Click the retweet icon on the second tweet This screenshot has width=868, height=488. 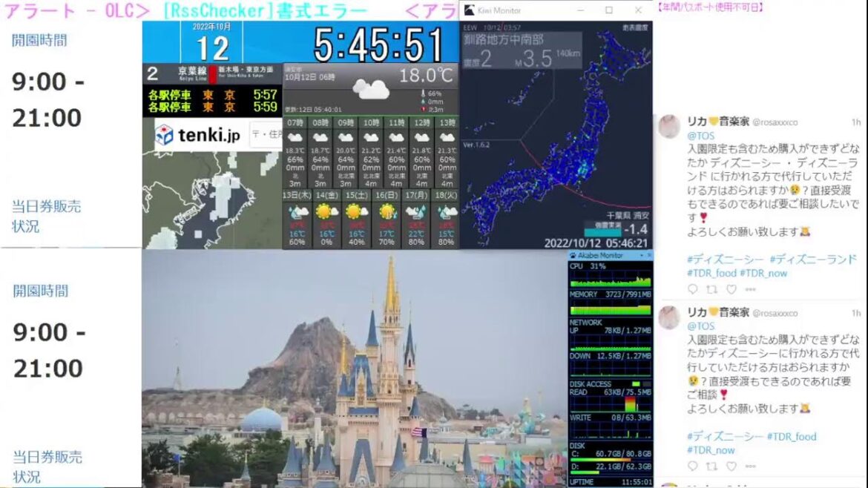712,467
